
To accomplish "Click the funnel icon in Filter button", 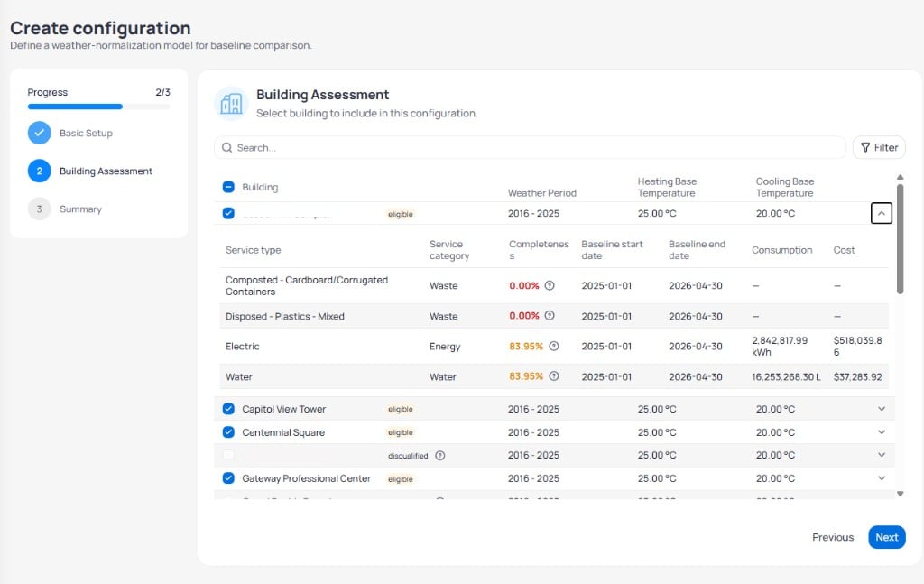I will pyautogui.click(x=865, y=147).
